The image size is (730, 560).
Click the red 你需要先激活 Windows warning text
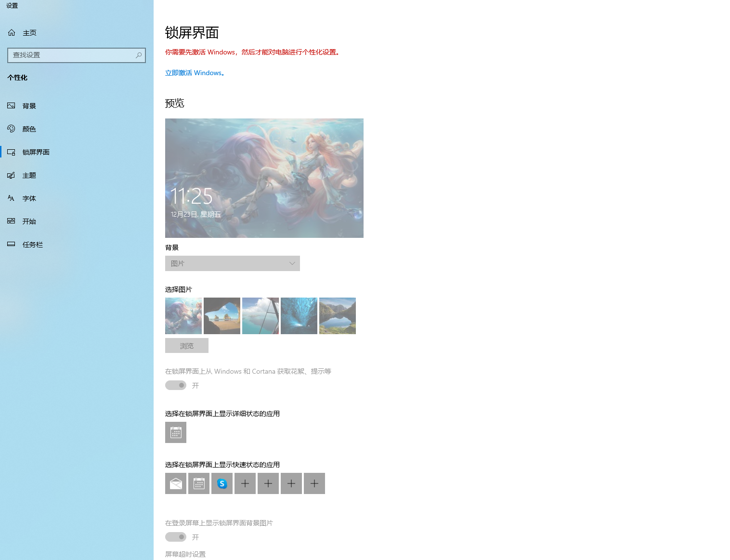[x=253, y=52]
